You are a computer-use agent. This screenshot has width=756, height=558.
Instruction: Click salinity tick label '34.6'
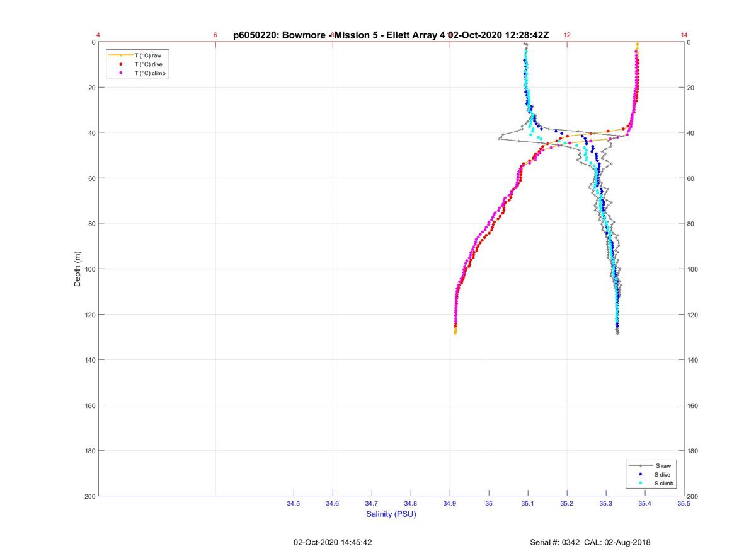click(x=333, y=504)
